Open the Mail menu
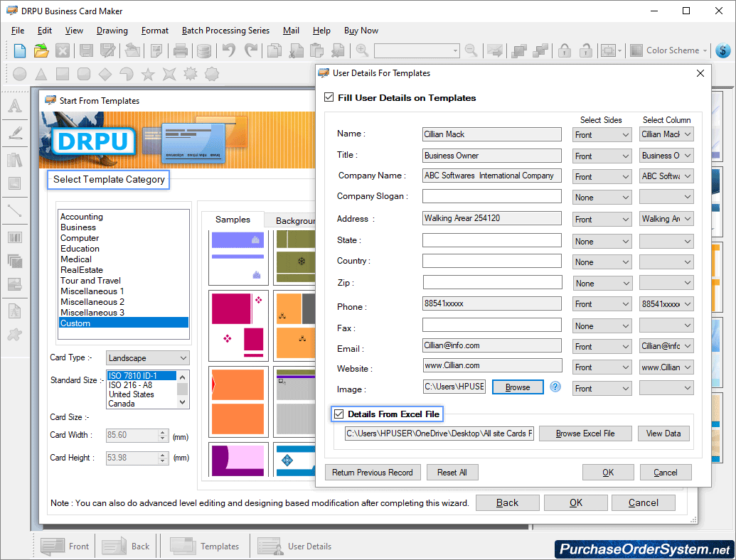This screenshot has width=736, height=560. coord(291,31)
